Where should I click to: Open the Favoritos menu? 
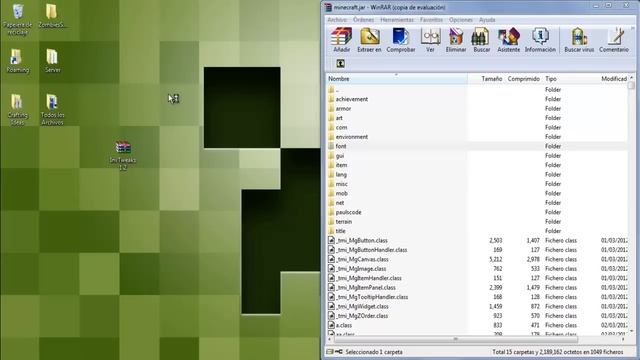[431, 20]
